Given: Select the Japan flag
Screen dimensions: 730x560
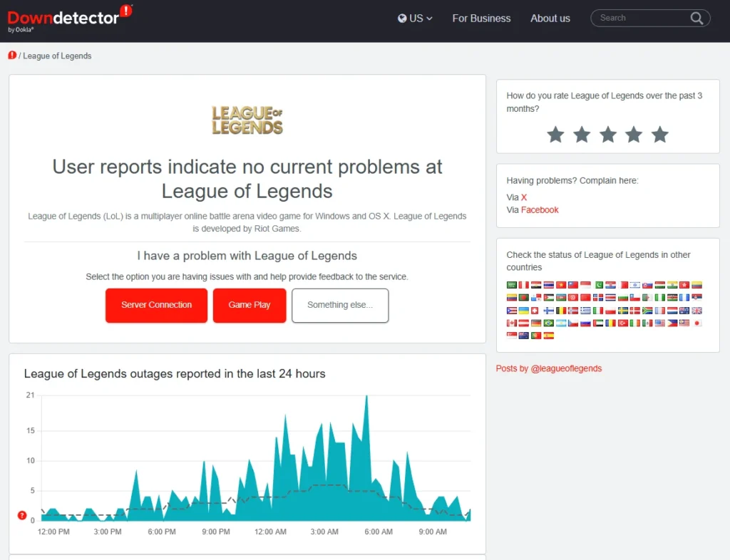Looking at the screenshot, I should (697, 323).
